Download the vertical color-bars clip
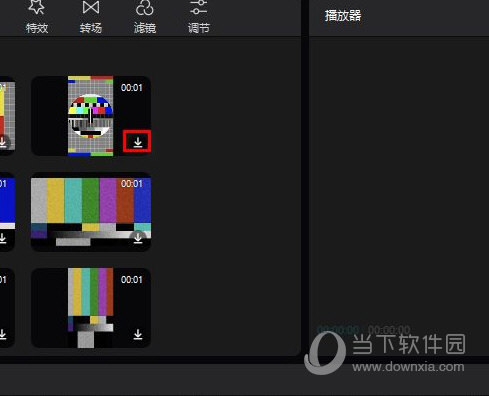 138,334
